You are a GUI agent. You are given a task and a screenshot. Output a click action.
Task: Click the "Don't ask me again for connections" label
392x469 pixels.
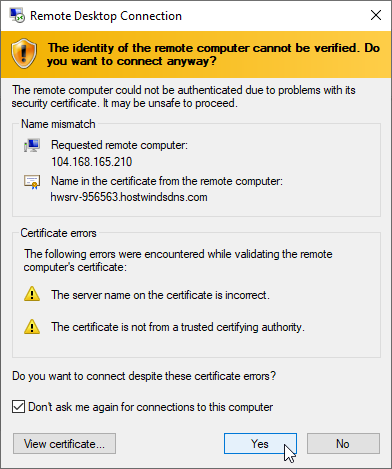[x=151, y=407]
